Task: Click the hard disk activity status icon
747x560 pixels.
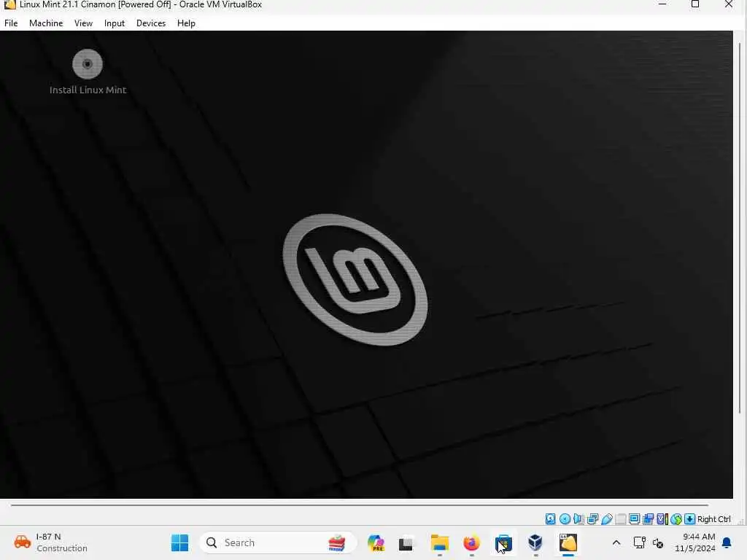Action: pyautogui.click(x=550, y=519)
